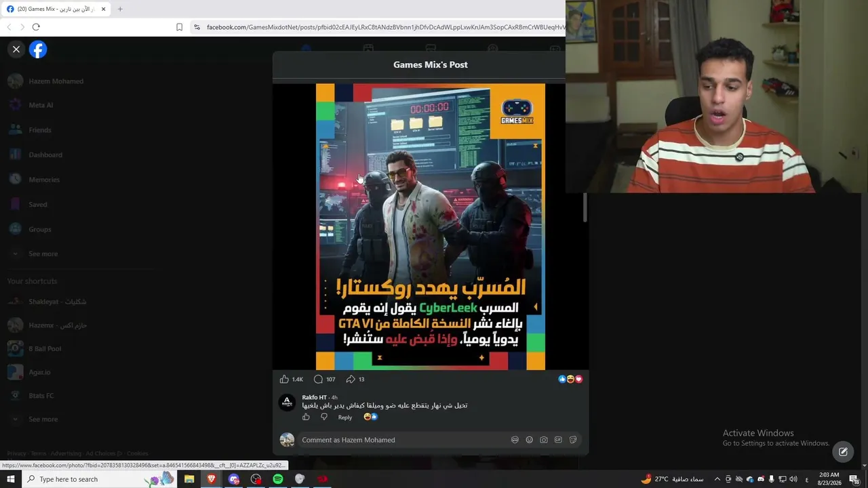Viewport: 868px width, 488px height.
Task: Open the 27°C weather widget
Action: (672, 479)
